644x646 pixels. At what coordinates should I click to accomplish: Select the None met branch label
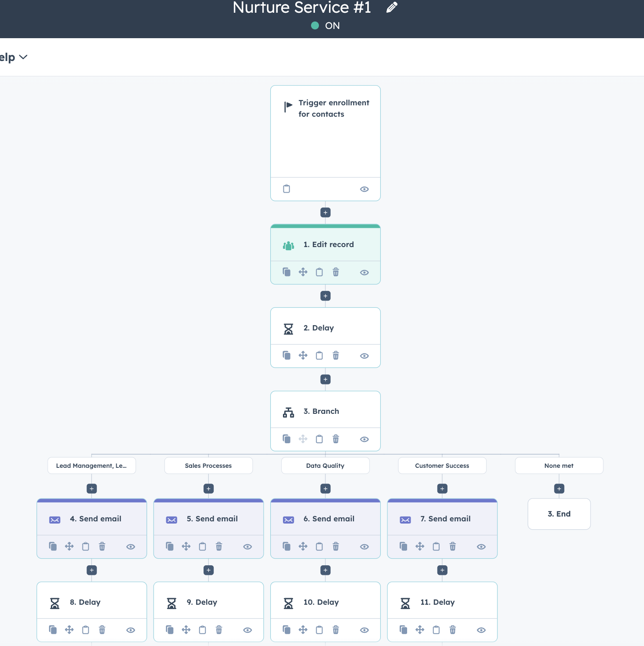click(x=559, y=466)
